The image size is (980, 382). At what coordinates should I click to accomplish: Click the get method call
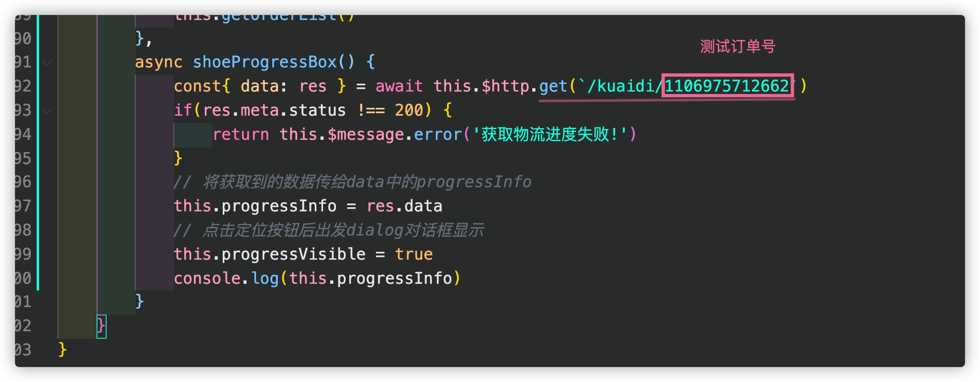(553, 86)
